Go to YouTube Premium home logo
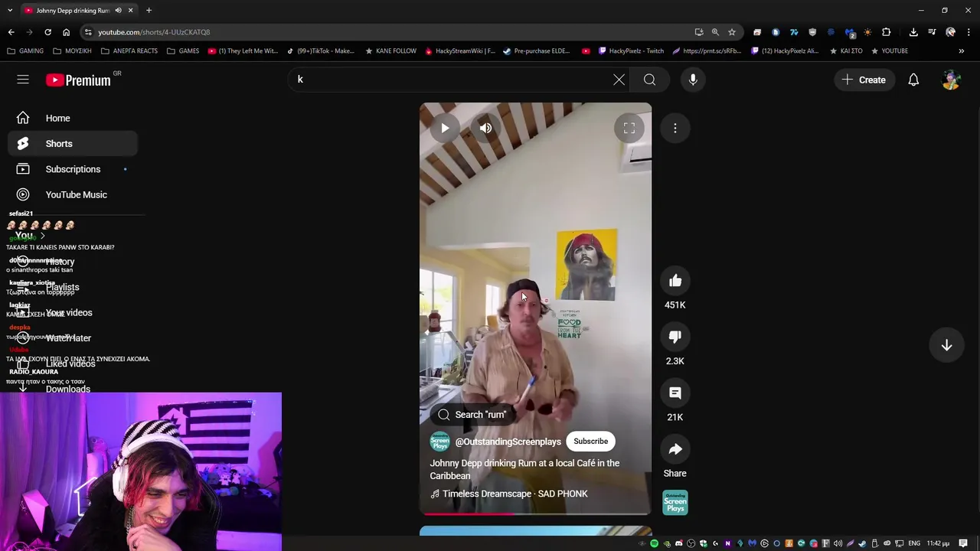Viewport: 980px width, 551px height. point(79,80)
